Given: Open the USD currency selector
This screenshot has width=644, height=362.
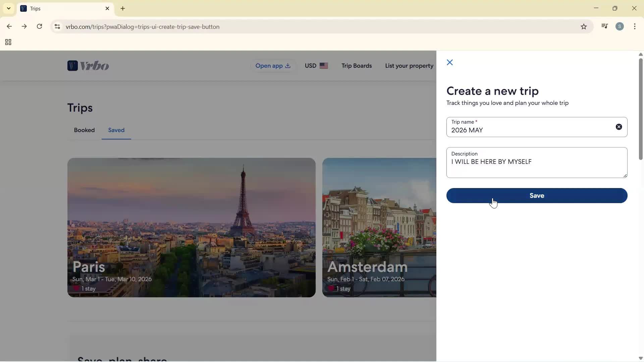Looking at the screenshot, I should [x=316, y=66].
